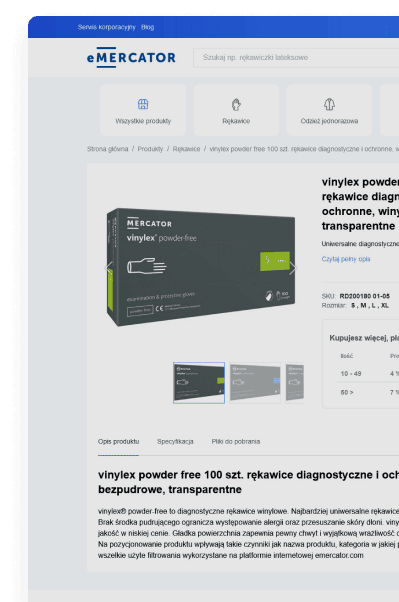Show next product image with right arrow
This screenshot has height=602, width=399.
[293, 268]
